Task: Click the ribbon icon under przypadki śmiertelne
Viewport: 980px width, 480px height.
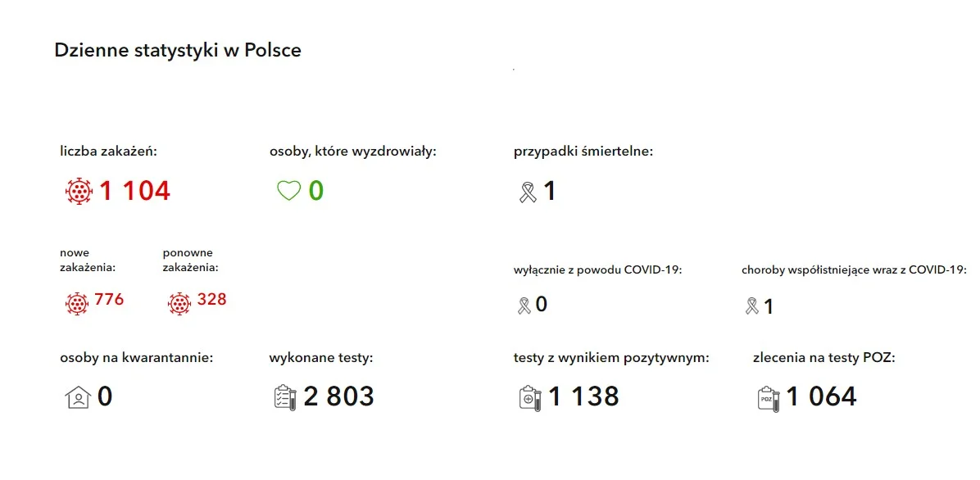Action: tap(529, 192)
